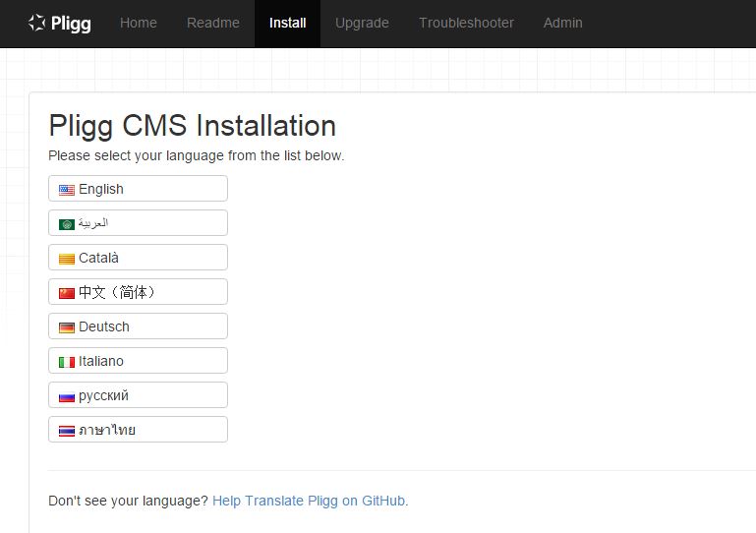Select the Thai language button
Screen dimensions: 756x533
(138, 430)
